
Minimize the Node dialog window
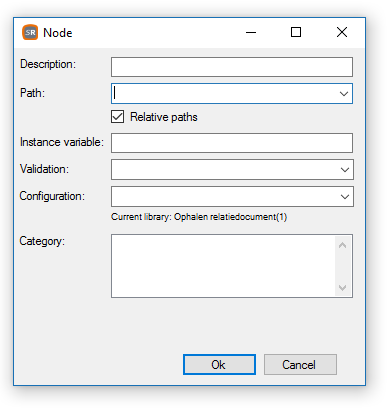click(x=251, y=32)
